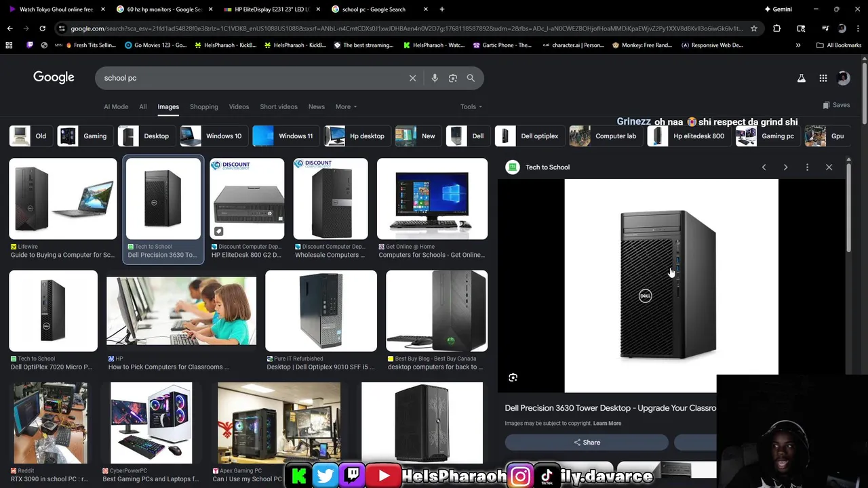Clear the search box with the X icon
The image size is (868, 488).
tap(412, 78)
